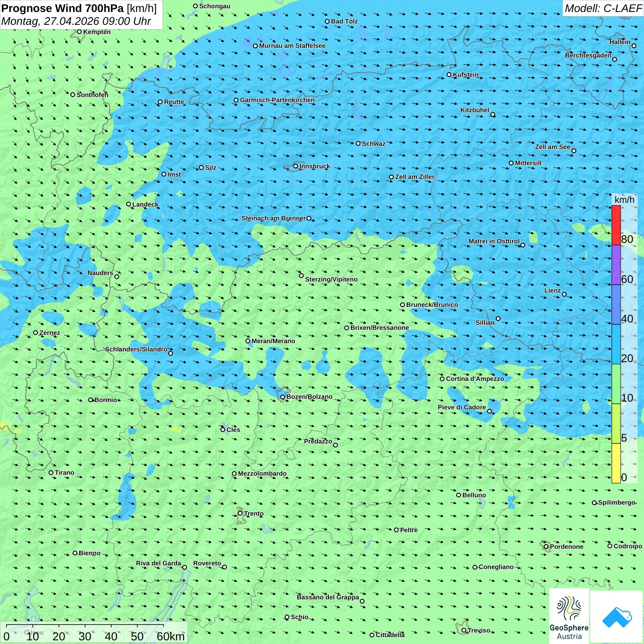Click the 'Conegliano' label
Viewport: 644px width, 644px height.
pyautogui.click(x=496, y=567)
